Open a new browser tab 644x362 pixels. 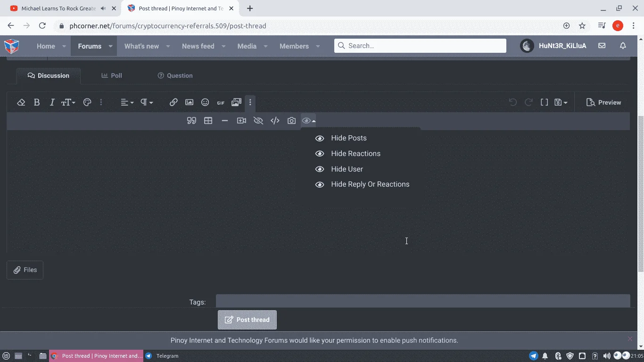(250, 8)
